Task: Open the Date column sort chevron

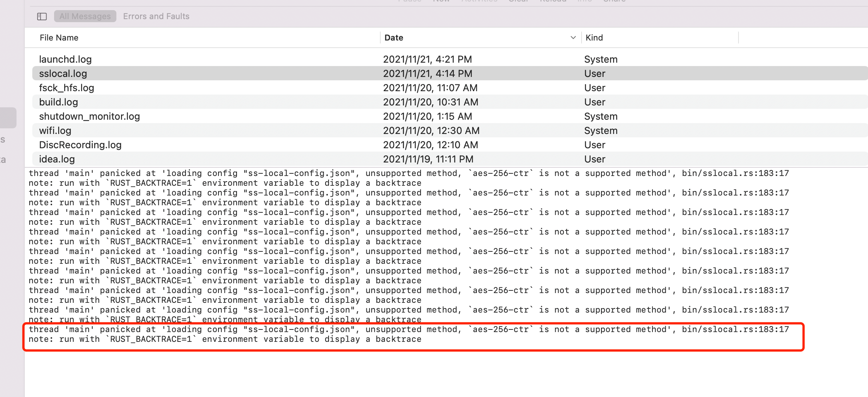Action: coord(573,38)
